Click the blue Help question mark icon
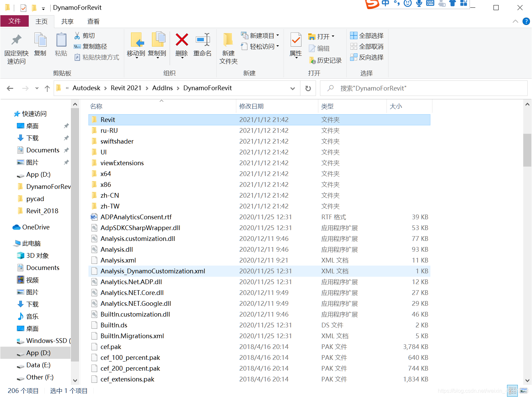The height and width of the screenshot is (397, 532). (526, 21)
